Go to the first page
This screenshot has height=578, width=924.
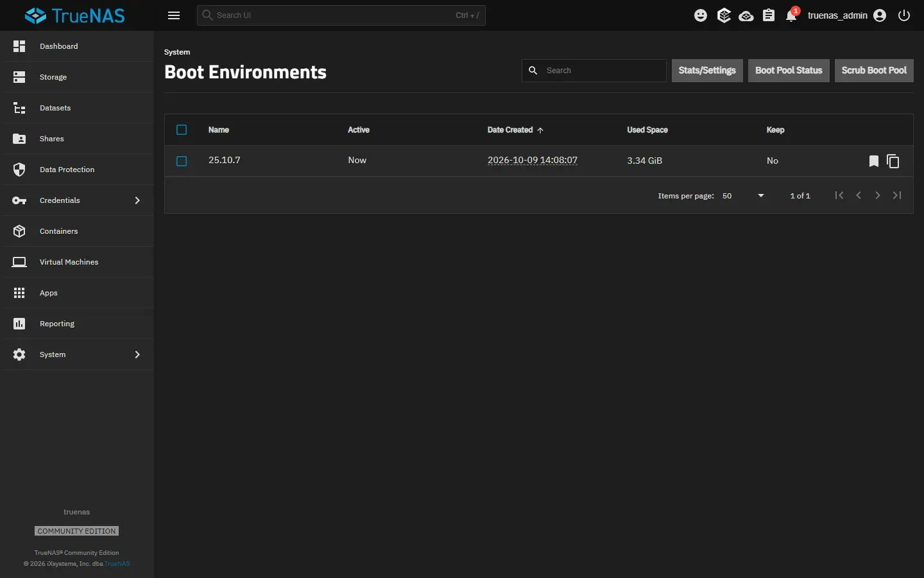(839, 195)
